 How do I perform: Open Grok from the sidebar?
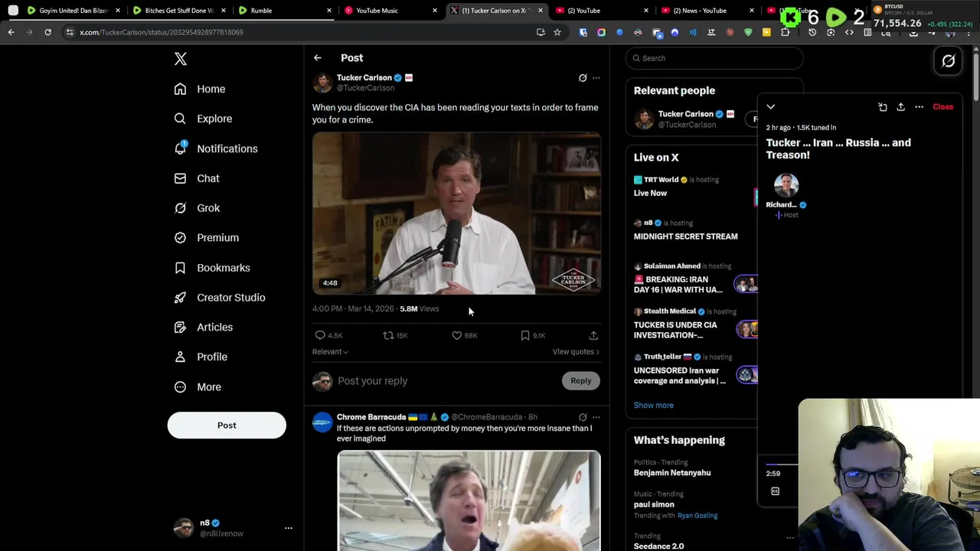197,208
